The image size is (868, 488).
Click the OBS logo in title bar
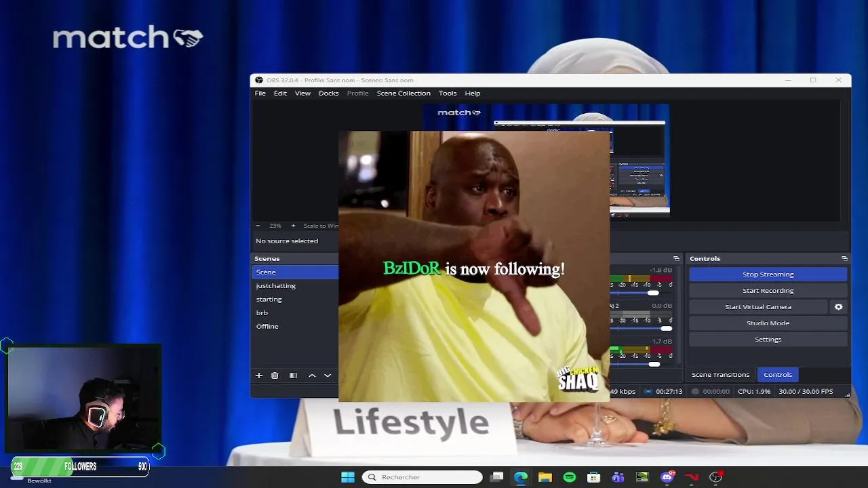259,80
